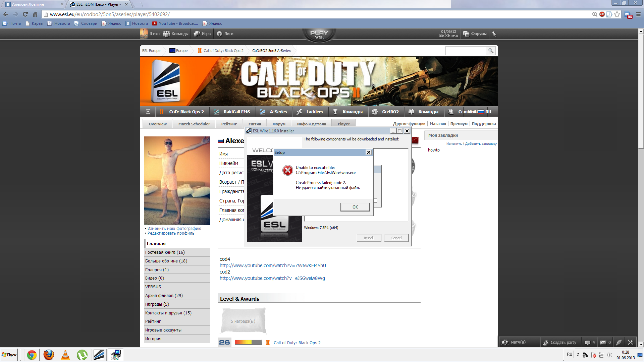This screenshot has width=644, height=362.
Task: Toggle the checkbox behind the Setup dialog
Action: tap(375, 200)
